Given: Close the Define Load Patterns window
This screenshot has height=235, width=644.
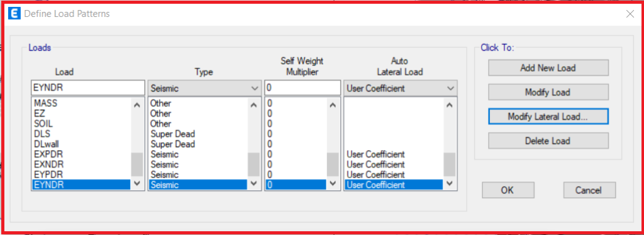Looking at the screenshot, I should point(630,14).
